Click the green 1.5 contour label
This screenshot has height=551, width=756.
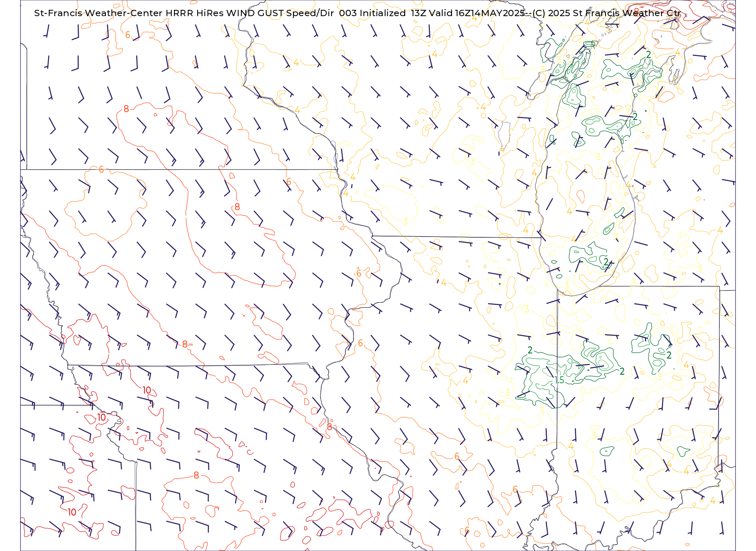(x=559, y=380)
